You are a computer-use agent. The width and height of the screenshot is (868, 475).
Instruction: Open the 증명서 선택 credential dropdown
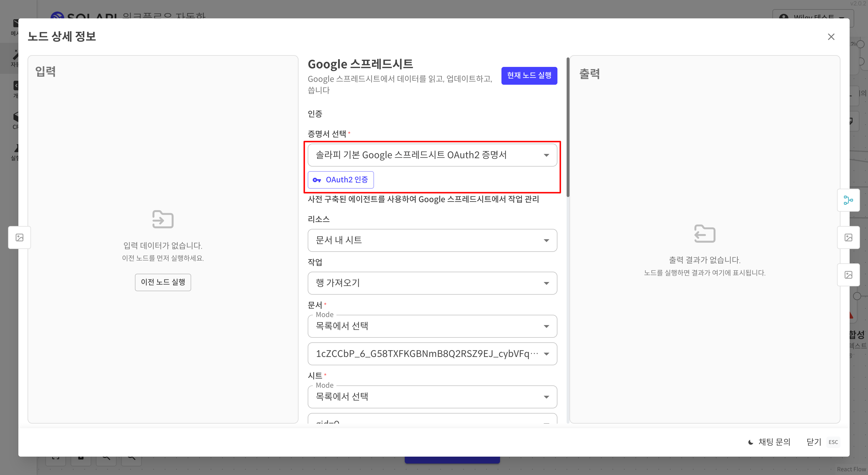point(432,155)
